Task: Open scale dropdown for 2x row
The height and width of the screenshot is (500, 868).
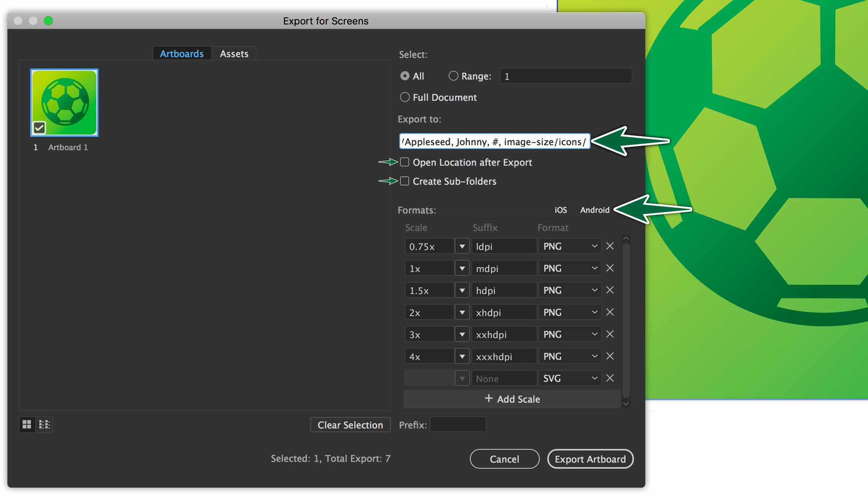Action: point(462,312)
